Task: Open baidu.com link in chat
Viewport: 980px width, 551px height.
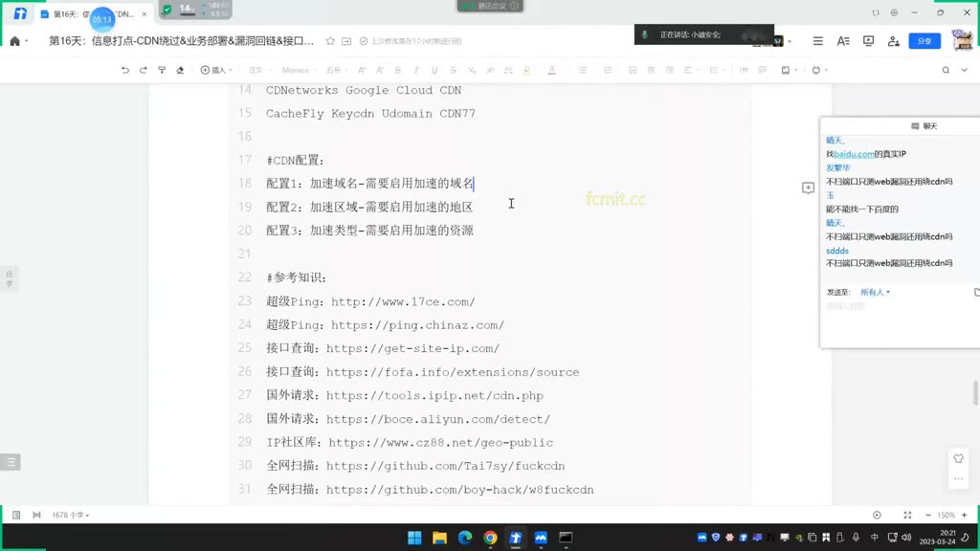Action: 854,154
